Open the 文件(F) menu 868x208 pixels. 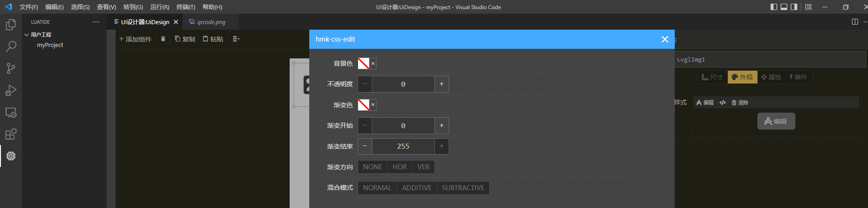coord(29,7)
